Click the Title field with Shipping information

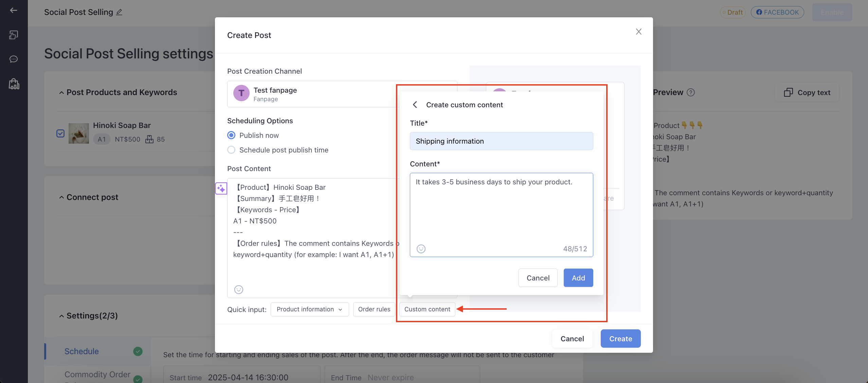click(501, 141)
